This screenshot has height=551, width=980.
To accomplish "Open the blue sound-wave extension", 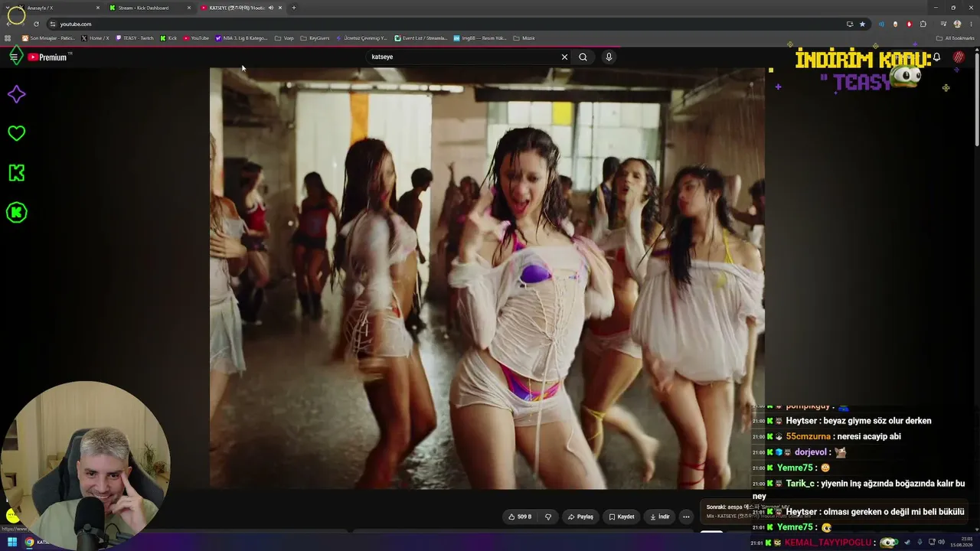I will (881, 24).
